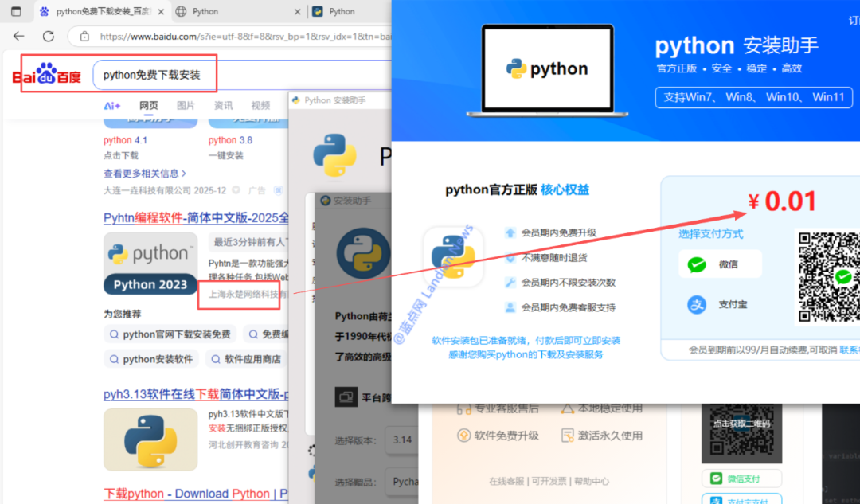Click the 平台 monitor icon in installer

[346, 397]
